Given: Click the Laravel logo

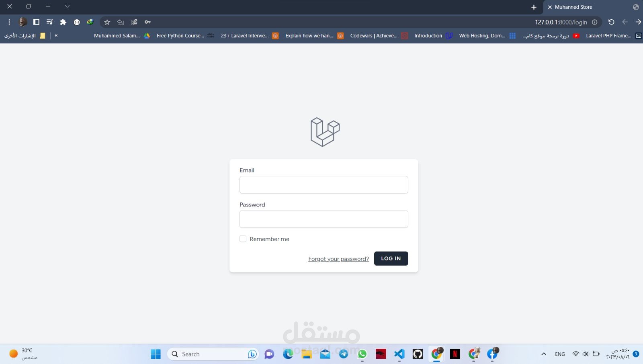Looking at the screenshot, I should tap(325, 132).
